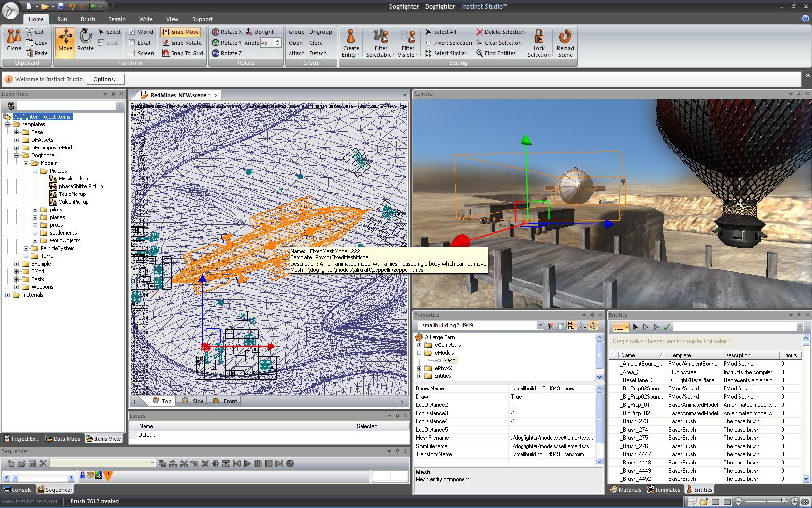Switch to the Side viewport tab
The width and height of the screenshot is (812, 508).
tap(193, 401)
